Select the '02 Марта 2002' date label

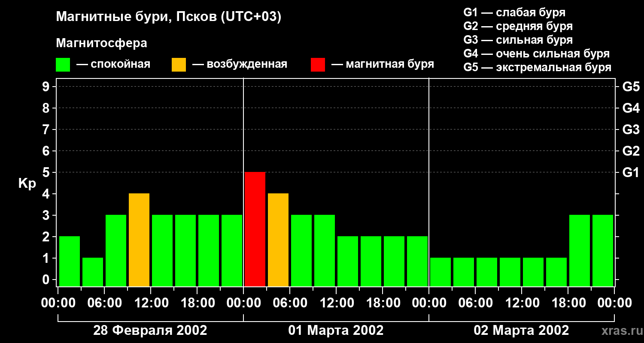click(x=521, y=331)
